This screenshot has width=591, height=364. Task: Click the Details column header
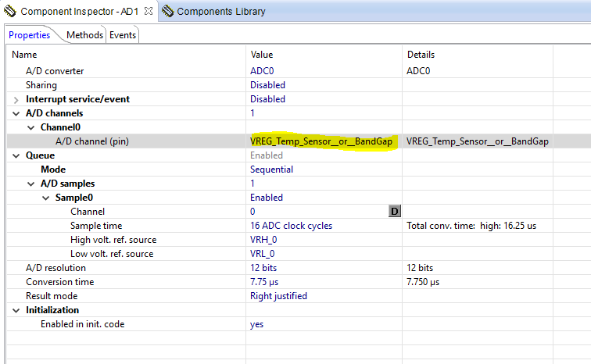click(421, 55)
